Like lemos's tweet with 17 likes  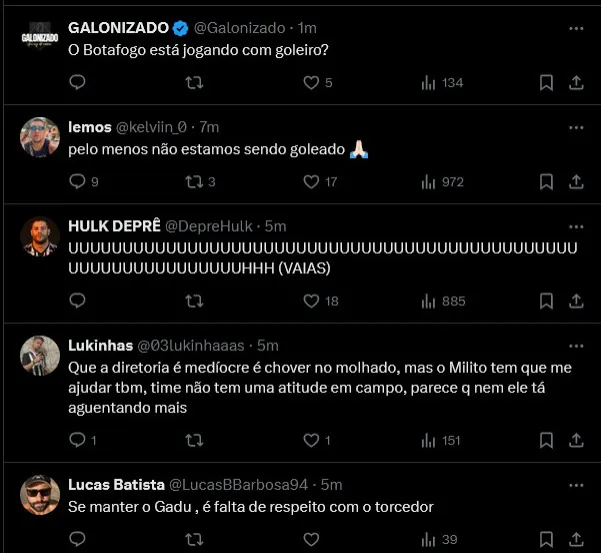click(311, 182)
